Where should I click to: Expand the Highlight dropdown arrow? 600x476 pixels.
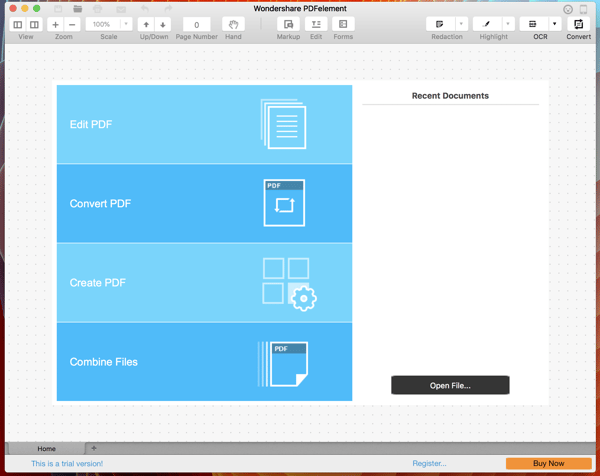click(x=508, y=24)
